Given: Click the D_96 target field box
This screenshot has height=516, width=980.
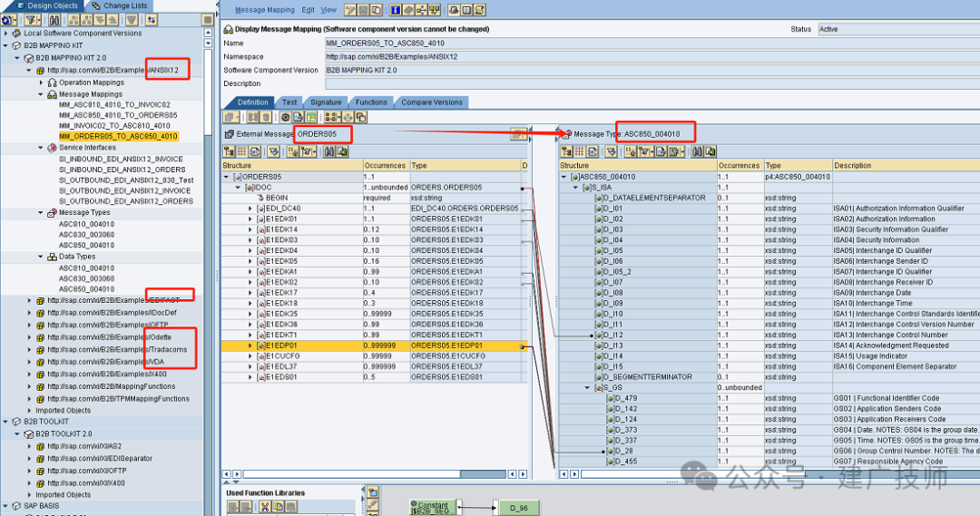Looking at the screenshot, I should (519, 507).
